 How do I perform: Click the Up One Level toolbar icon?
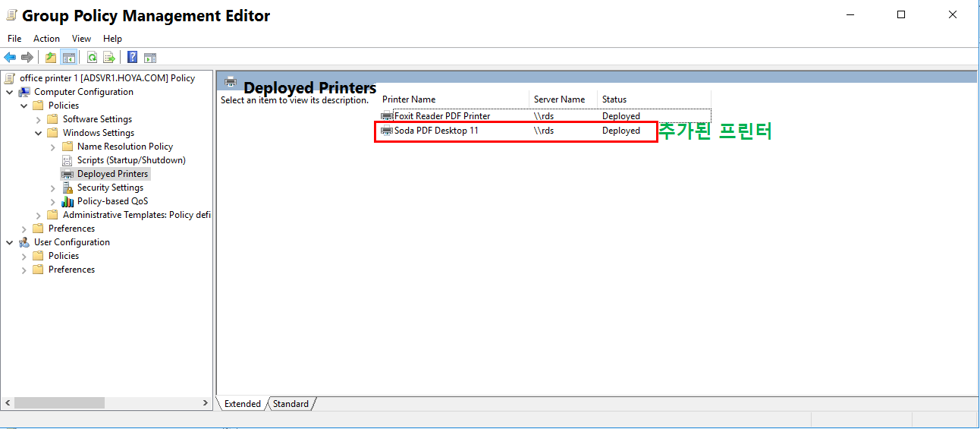(51, 57)
